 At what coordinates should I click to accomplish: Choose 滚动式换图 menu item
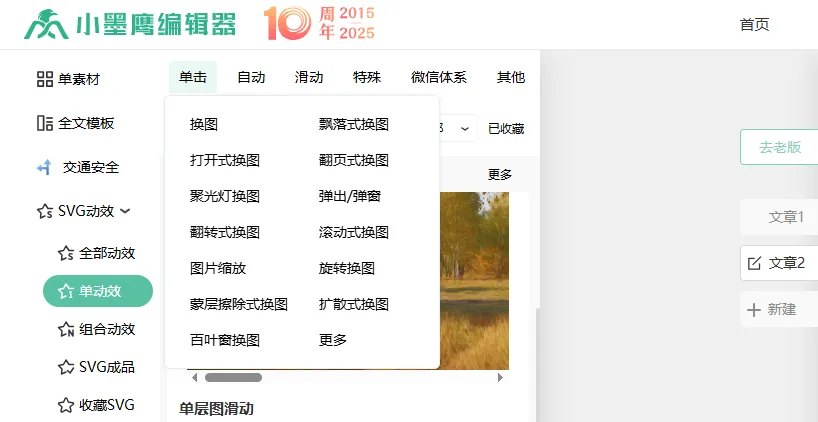click(354, 232)
